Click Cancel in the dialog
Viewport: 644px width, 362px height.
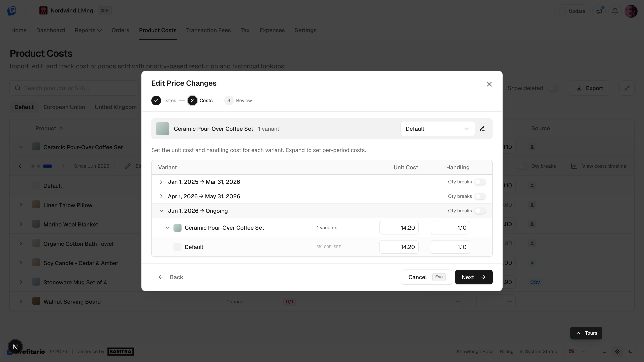427,277
